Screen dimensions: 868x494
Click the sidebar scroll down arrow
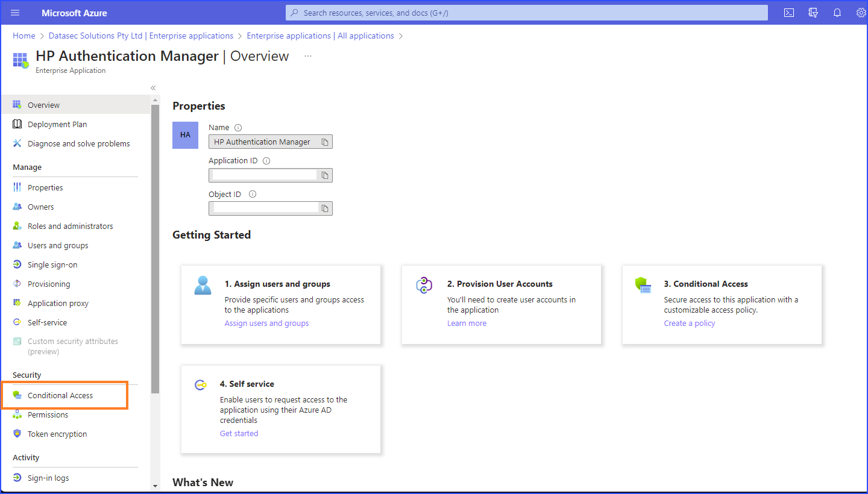pyautogui.click(x=155, y=486)
